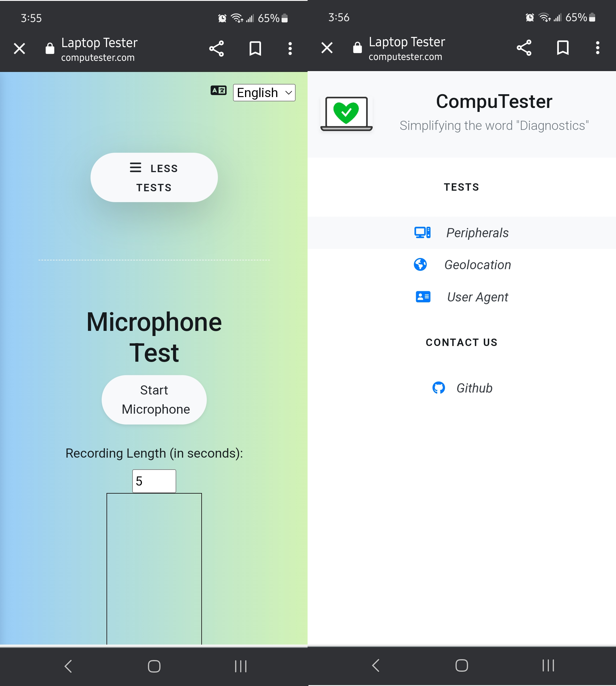Click the recording length input field

[x=154, y=481]
